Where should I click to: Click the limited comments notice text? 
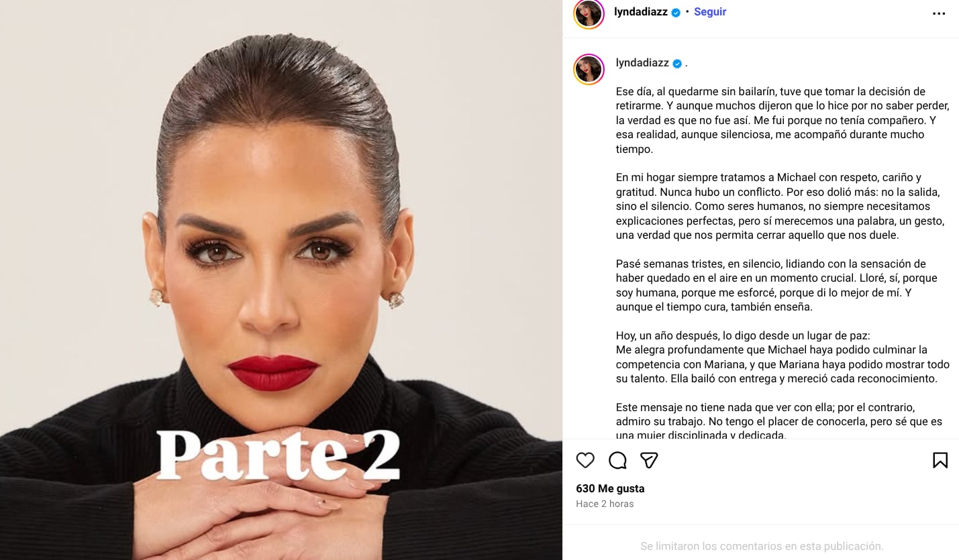762,546
